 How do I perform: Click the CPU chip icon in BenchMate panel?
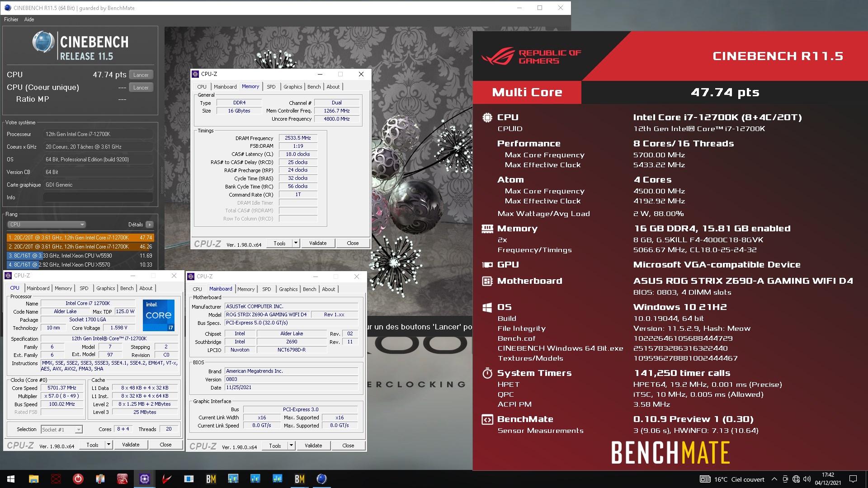coord(487,117)
